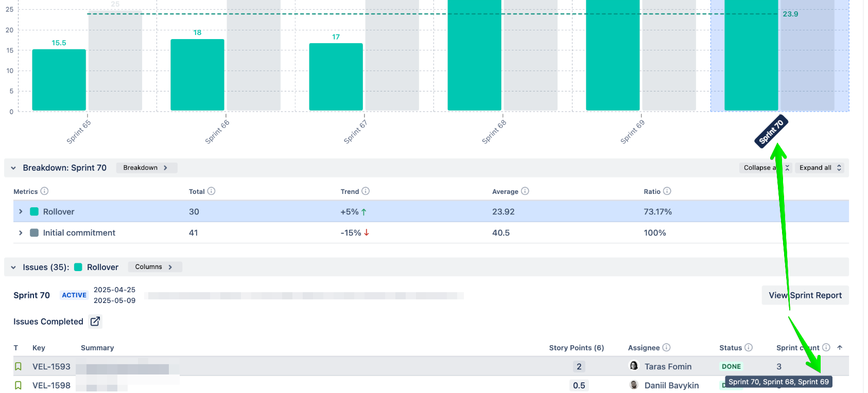The image size is (868, 393).
Task: Click the info icon next to Average
Action: point(525,191)
